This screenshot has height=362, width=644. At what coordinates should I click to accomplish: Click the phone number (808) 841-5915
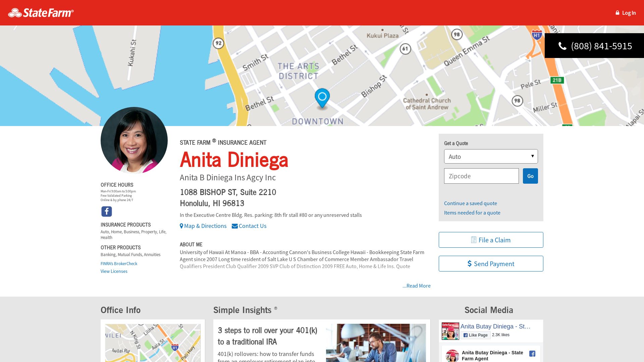[601, 46]
